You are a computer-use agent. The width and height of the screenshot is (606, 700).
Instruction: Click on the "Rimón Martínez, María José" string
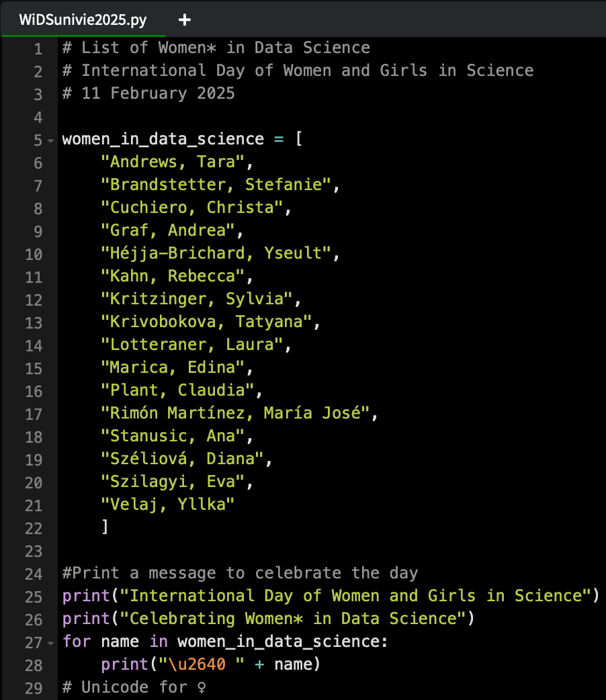pos(235,413)
